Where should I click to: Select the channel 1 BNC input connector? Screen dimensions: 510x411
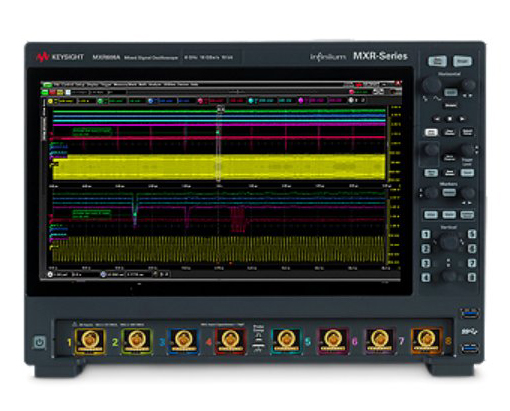90,341
